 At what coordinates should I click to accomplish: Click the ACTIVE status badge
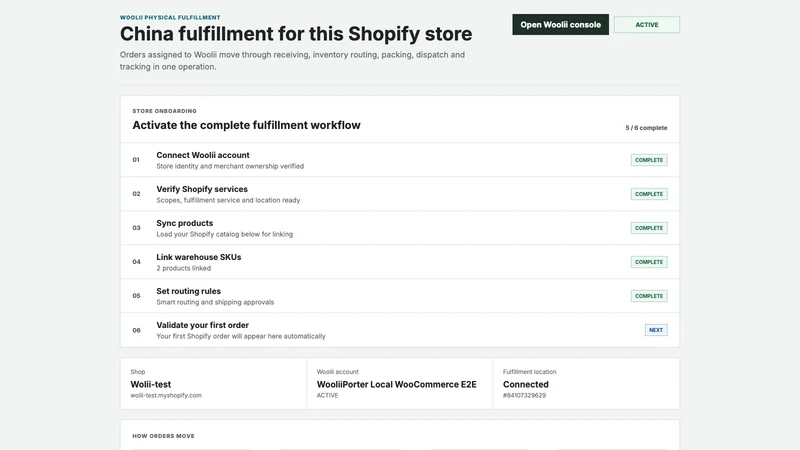click(x=646, y=24)
